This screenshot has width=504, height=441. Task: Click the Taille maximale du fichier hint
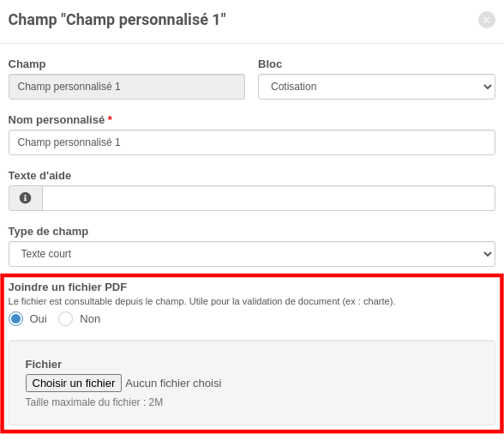pos(94,402)
